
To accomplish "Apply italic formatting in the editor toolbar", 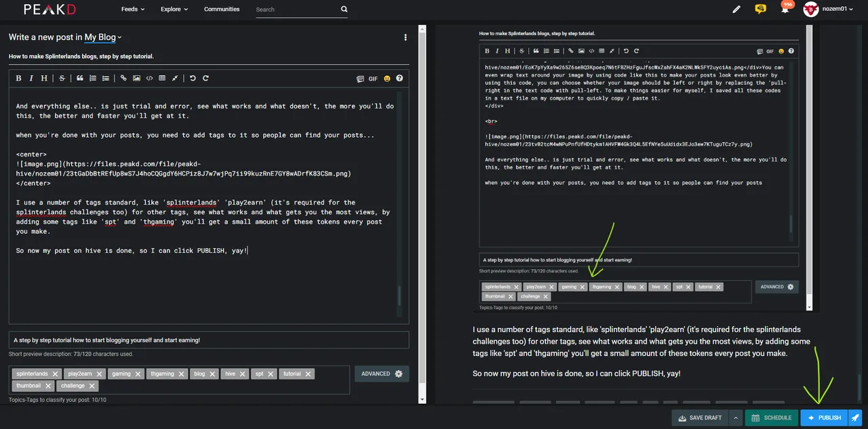I will [31, 79].
